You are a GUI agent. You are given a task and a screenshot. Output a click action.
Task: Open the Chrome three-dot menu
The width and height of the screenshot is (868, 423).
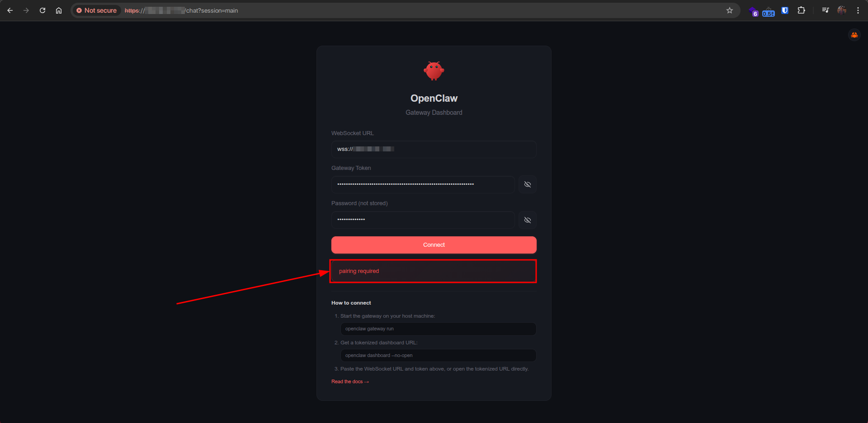(x=858, y=10)
